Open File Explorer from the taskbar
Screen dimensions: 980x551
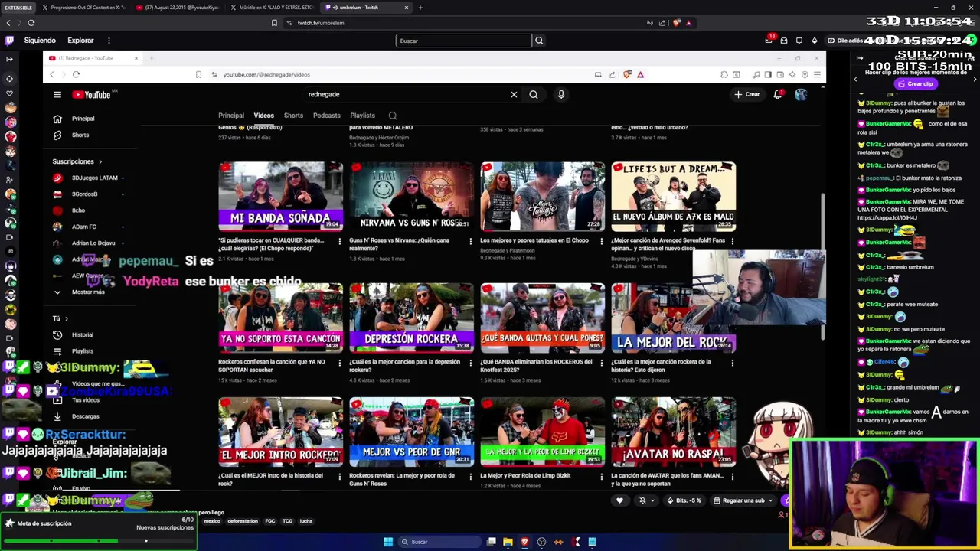[508, 542]
